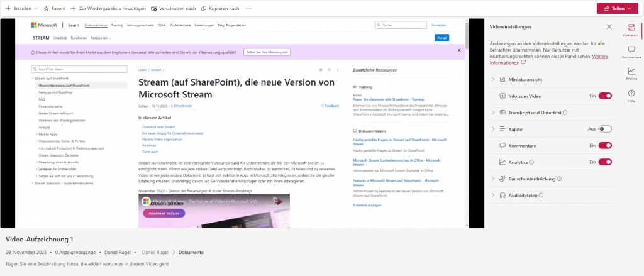The height and width of the screenshot is (276, 644).
Task: Click the info icon beside Transkript und Untertitel
Action: tap(565, 113)
